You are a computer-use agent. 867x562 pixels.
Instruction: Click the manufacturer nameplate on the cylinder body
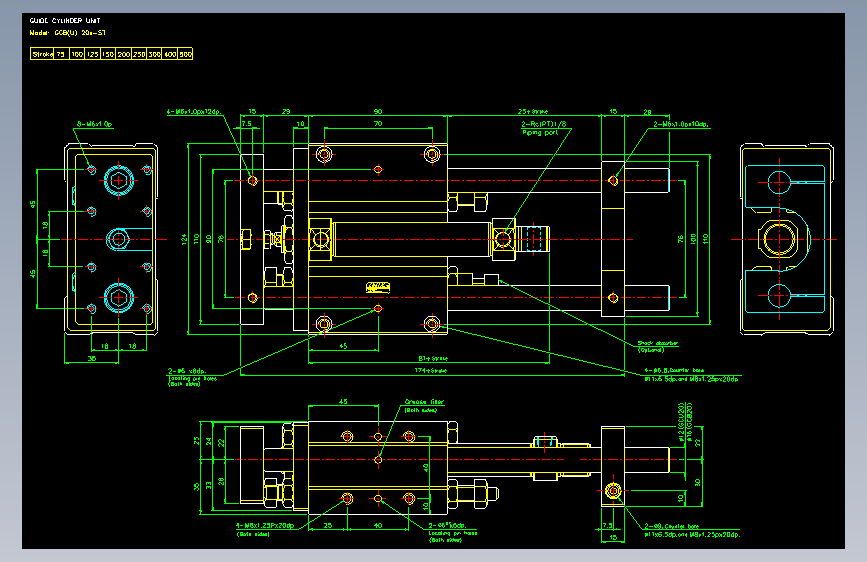click(378, 287)
